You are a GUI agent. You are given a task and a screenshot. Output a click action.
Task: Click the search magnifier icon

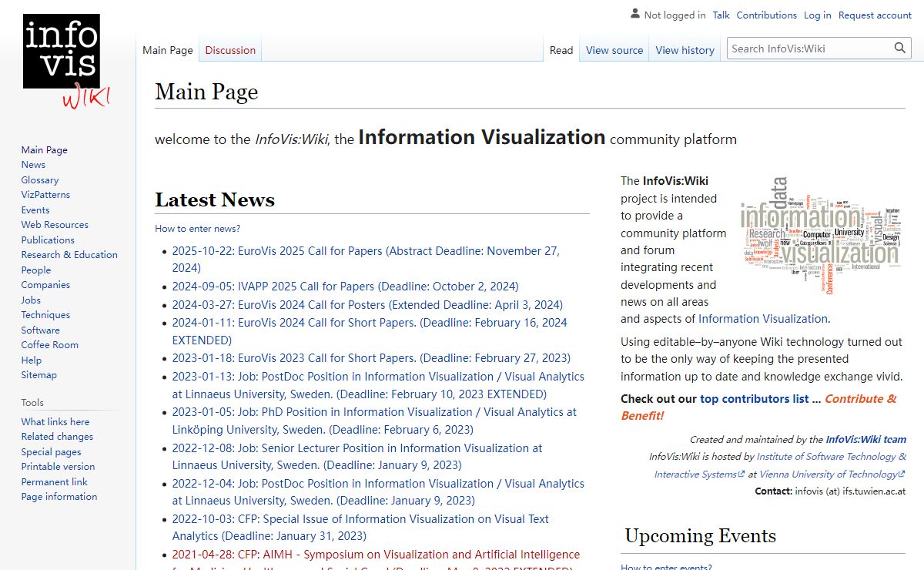(x=900, y=49)
